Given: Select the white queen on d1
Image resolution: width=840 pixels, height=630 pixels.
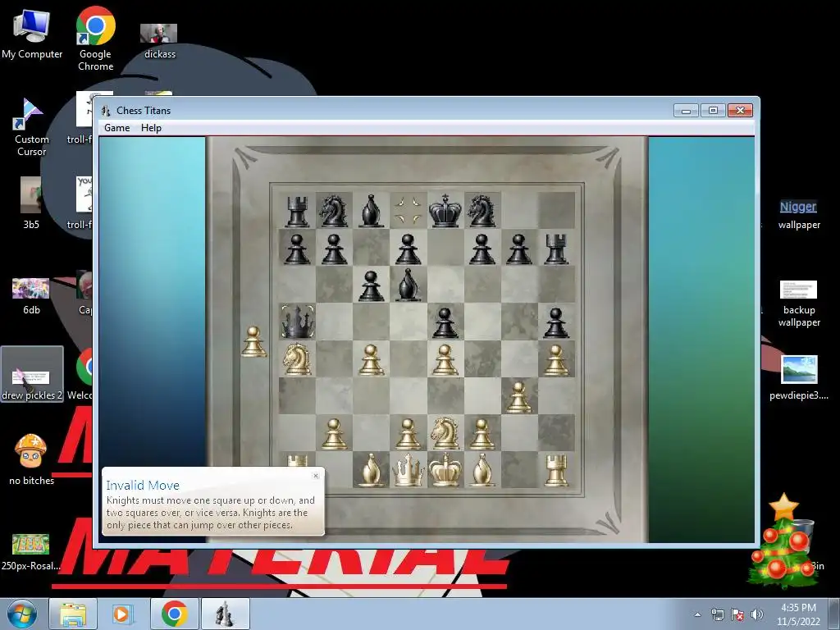Looking at the screenshot, I should point(409,469).
